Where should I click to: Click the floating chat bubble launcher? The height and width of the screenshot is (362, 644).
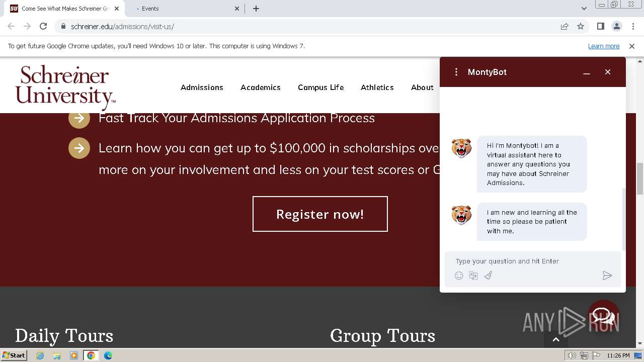603,316
